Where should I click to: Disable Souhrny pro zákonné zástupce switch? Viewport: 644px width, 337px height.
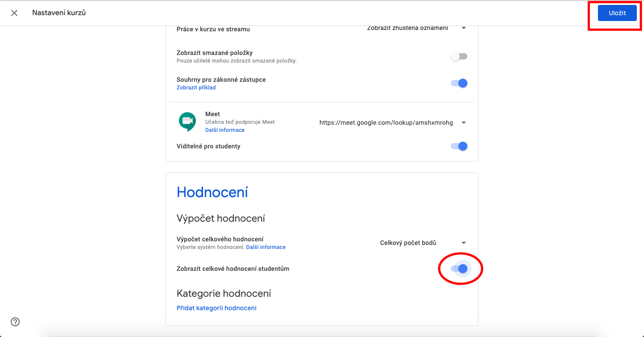tap(459, 83)
